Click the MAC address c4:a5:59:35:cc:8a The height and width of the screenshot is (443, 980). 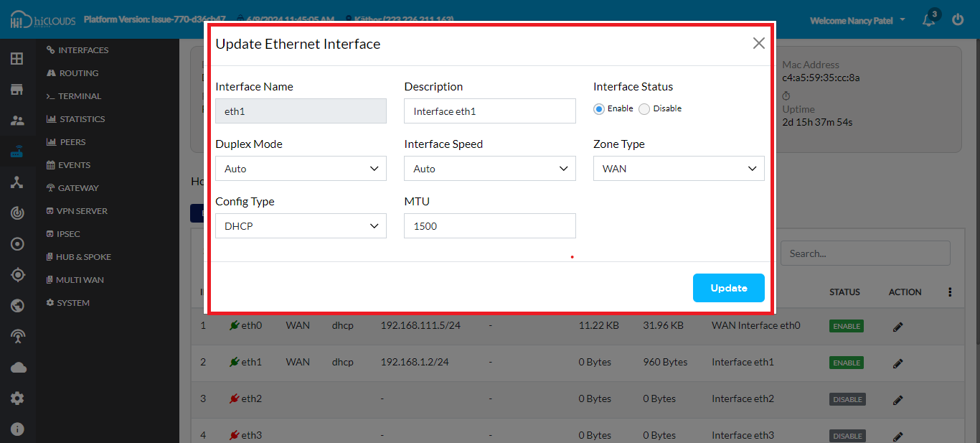[821, 78]
